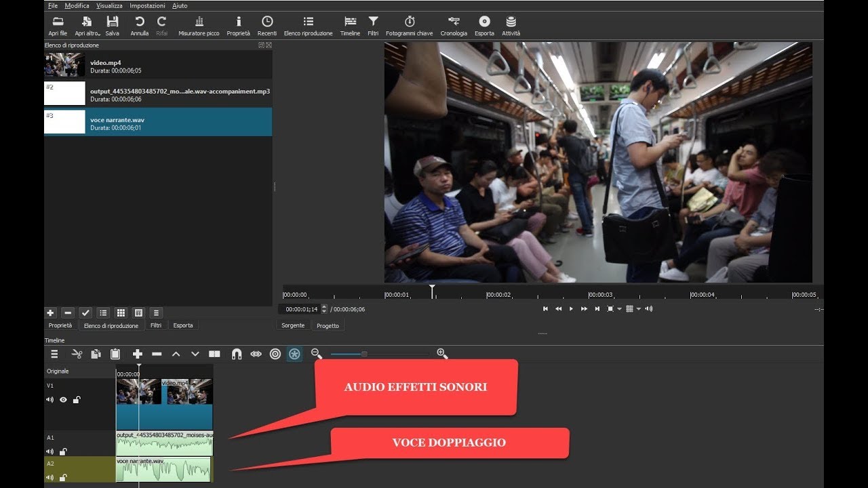Lock the V1 track
868x488 pixels.
77,400
